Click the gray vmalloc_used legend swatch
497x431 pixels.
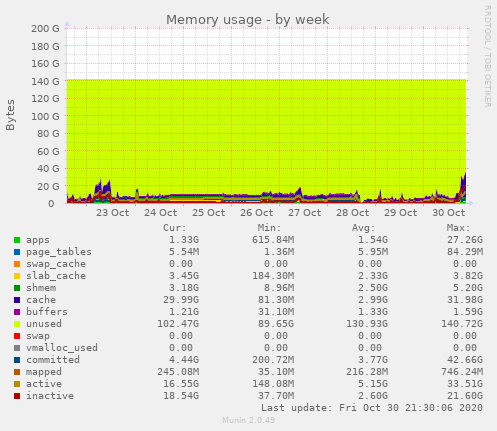click(17, 348)
